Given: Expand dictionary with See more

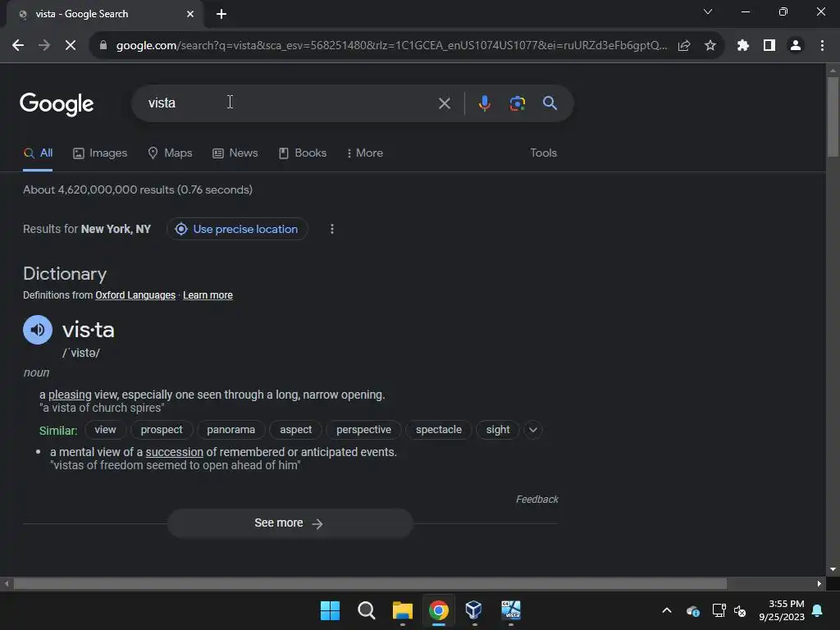Looking at the screenshot, I should (290, 523).
